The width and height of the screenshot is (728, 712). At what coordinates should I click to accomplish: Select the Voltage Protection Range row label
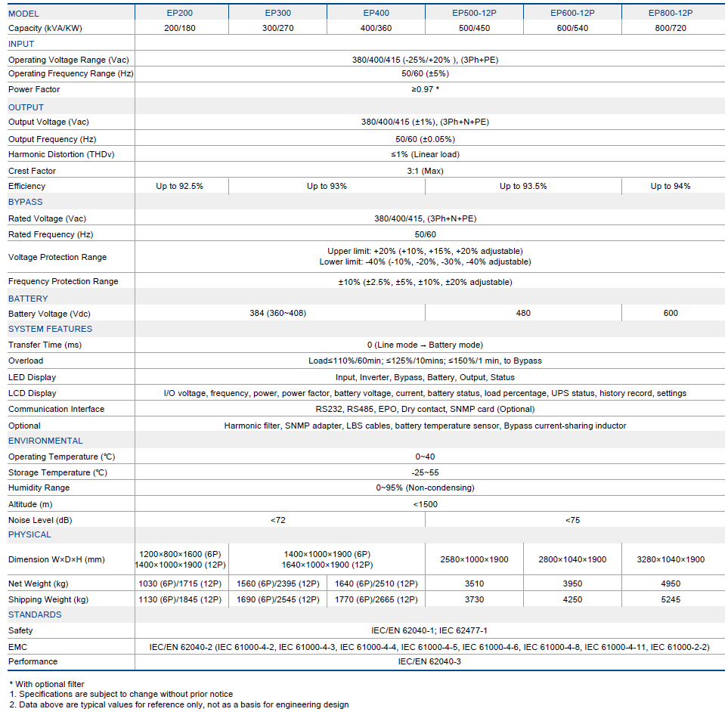click(57, 257)
